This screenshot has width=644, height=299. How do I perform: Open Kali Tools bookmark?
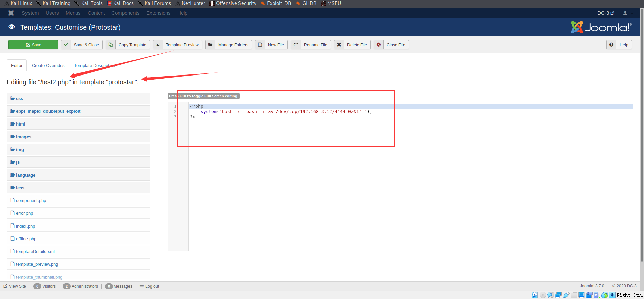89,3
